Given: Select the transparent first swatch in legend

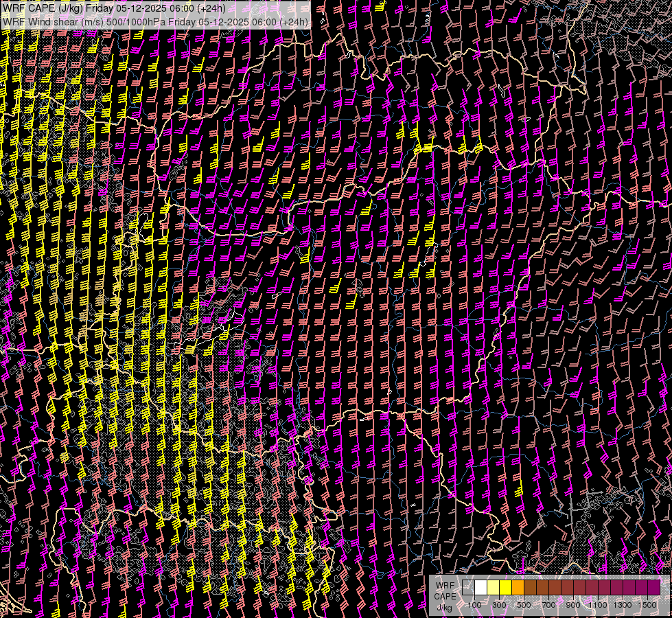Looking at the screenshot, I should tap(468, 587).
